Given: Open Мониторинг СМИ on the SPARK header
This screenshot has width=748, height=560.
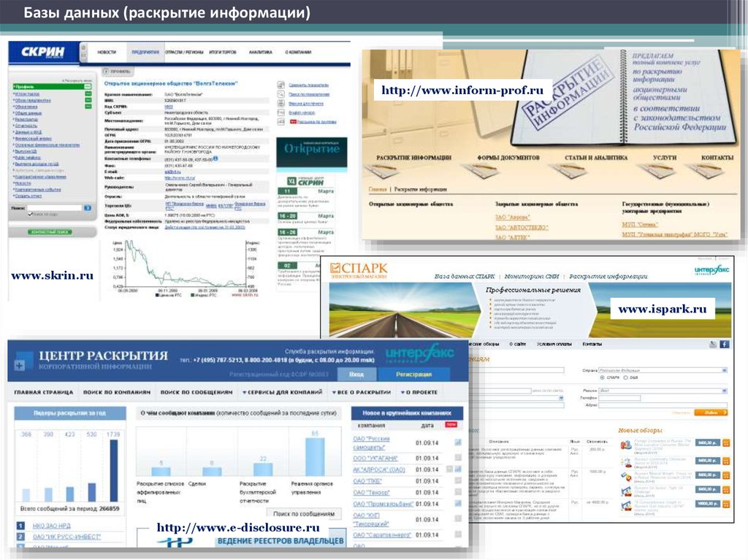Looking at the screenshot, I should 532,276.
